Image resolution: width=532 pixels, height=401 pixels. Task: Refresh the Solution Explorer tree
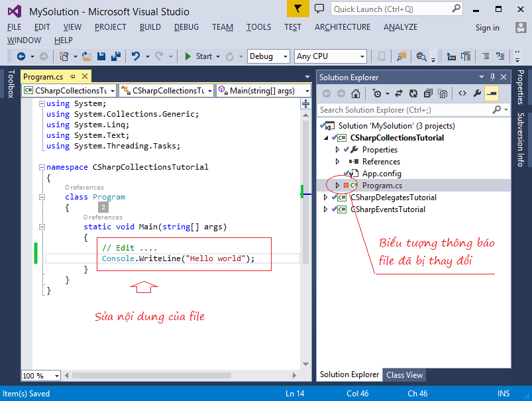coord(413,93)
